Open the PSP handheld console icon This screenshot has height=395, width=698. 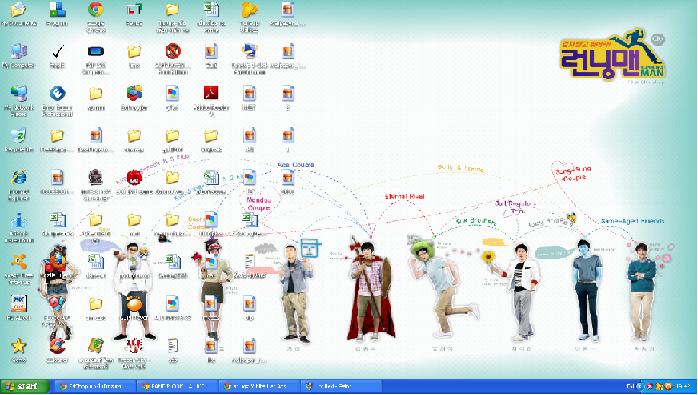click(96, 52)
